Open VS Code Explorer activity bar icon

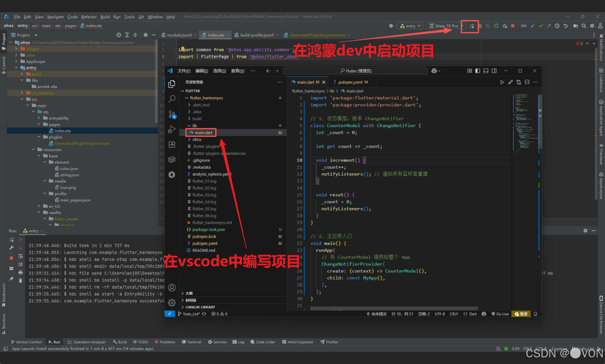[172, 84]
